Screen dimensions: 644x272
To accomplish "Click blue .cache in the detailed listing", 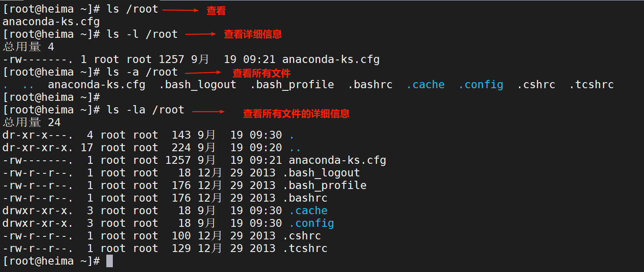I will point(308,211).
